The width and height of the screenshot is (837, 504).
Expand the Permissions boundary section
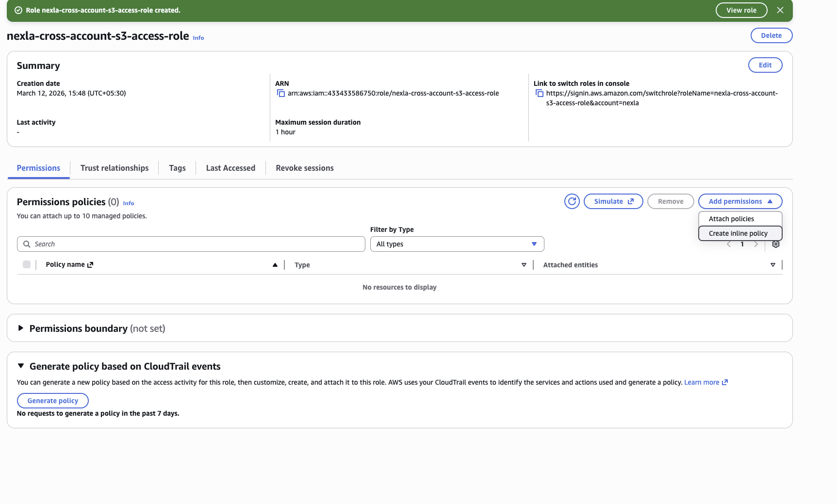click(x=20, y=328)
